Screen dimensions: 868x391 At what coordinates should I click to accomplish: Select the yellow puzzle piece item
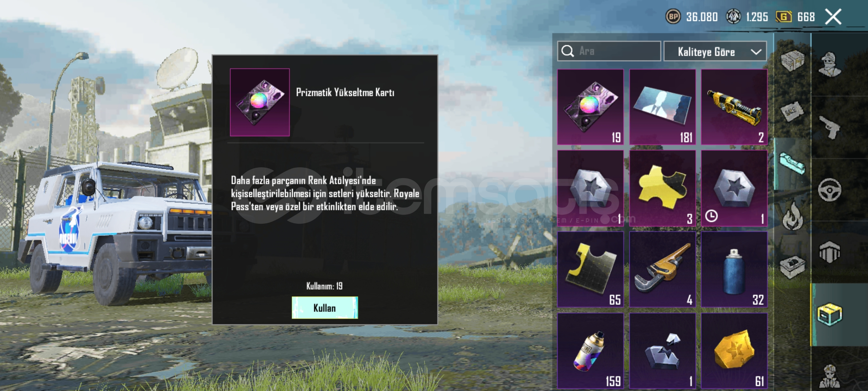point(663,188)
